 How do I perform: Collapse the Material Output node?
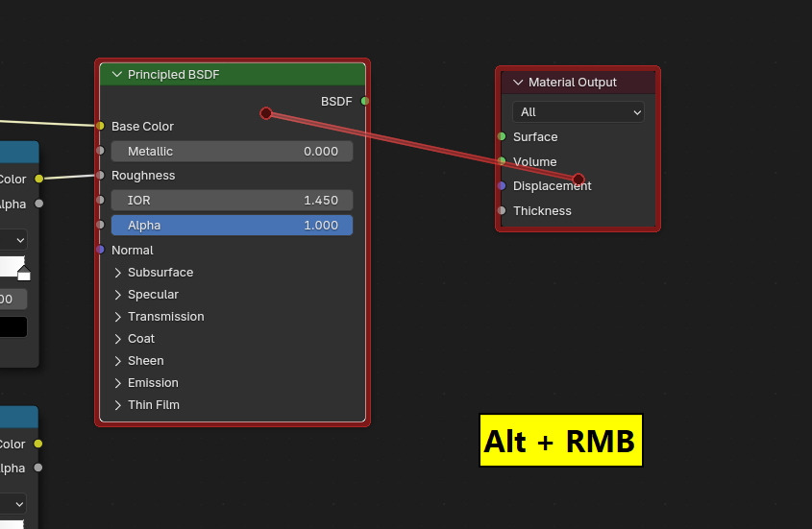coord(518,83)
